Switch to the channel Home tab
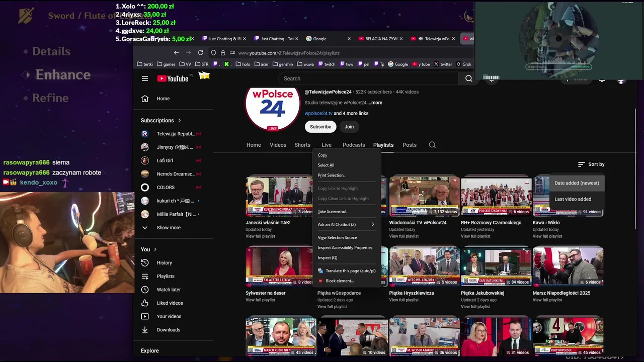This screenshot has width=644, height=362. point(254,145)
